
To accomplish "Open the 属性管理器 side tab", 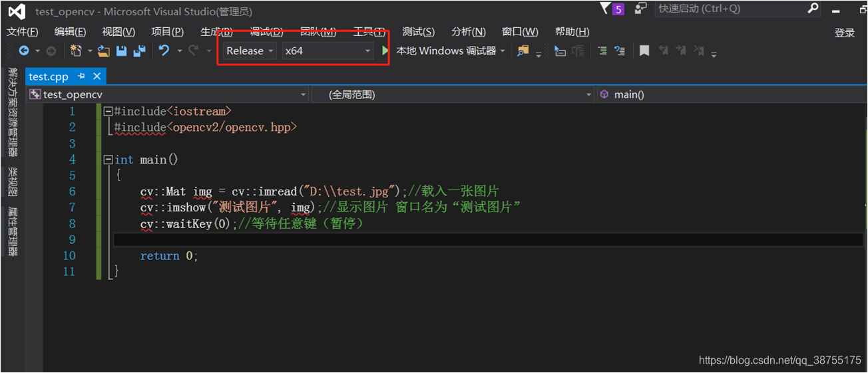I will pyautogui.click(x=12, y=231).
